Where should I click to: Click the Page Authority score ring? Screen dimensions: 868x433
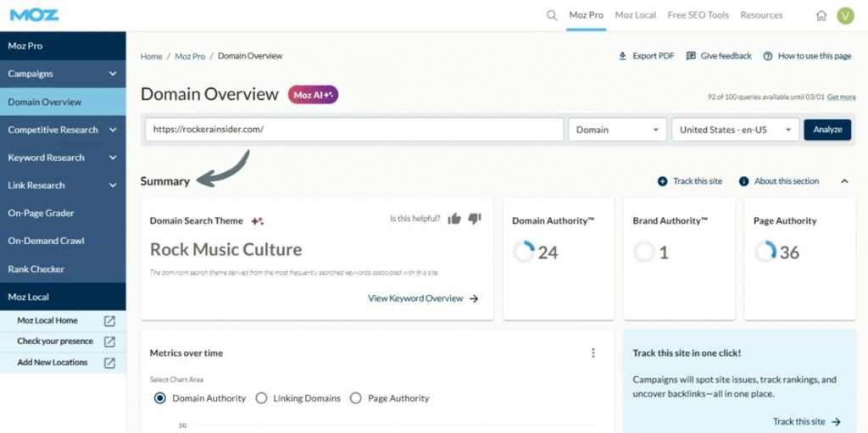tap(765, 252)
